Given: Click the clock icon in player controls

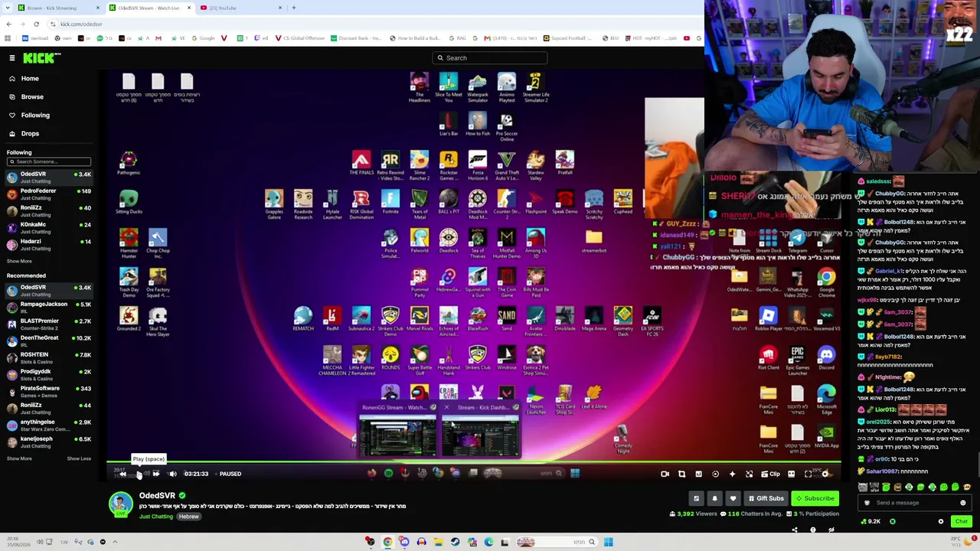Looking at the screenshot, I should pos(715,474).
